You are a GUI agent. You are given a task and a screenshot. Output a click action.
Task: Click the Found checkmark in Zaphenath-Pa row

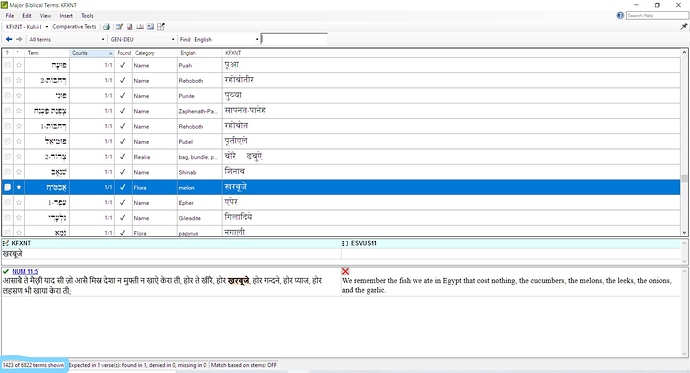click(x=123, y=111)
